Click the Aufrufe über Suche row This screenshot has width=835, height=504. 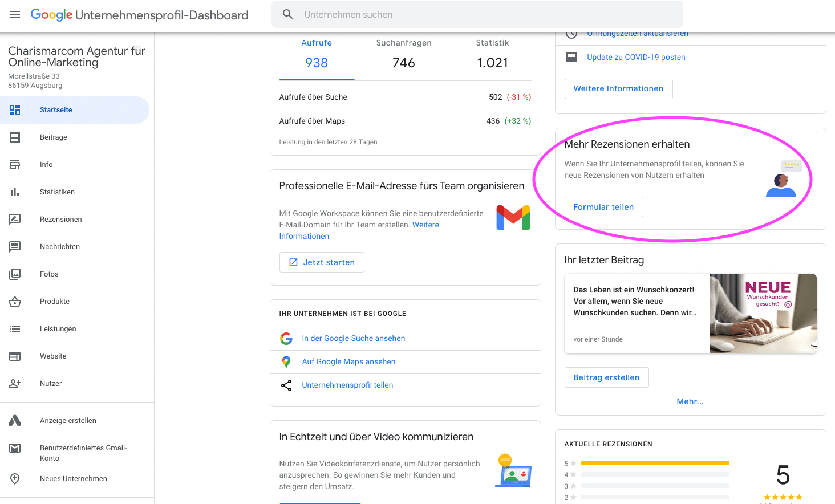coord(405,97)
